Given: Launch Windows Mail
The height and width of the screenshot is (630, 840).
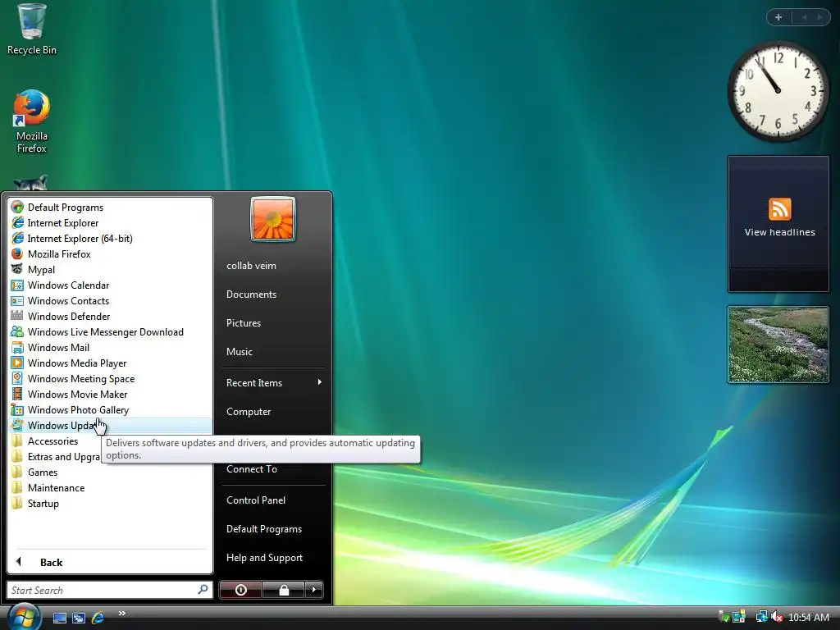Looking at the screenshot, I should click(111, 348).
